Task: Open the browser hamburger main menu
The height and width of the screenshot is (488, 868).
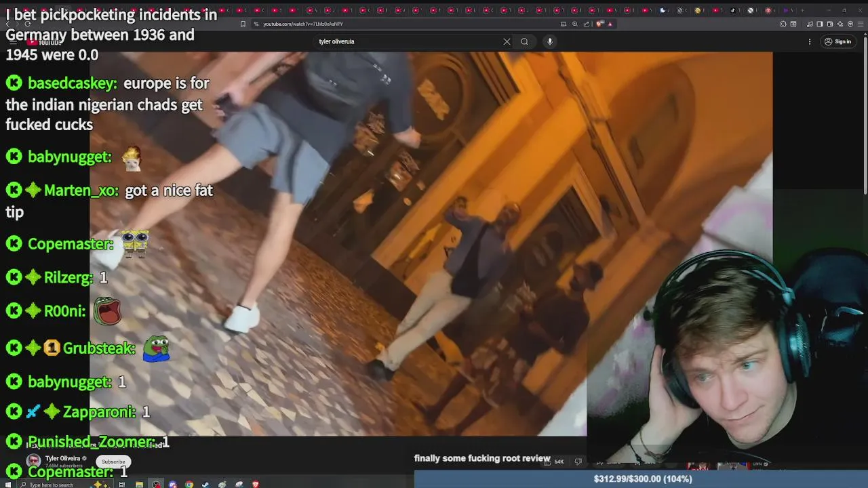Action: pyautogui.click(x=860, y=24)
